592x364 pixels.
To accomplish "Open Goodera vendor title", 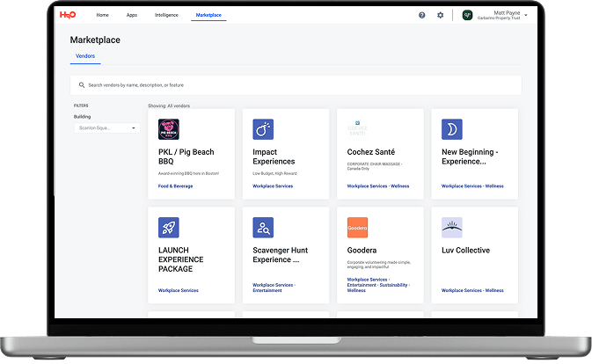I will [x=362, y=251].
